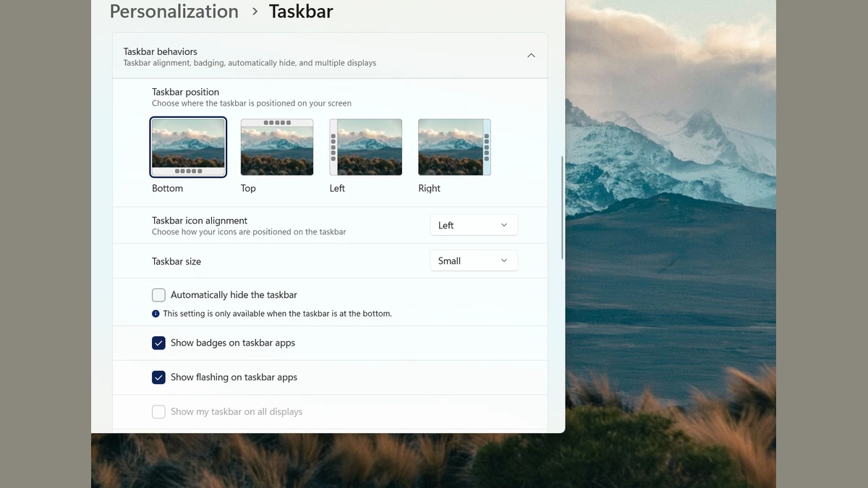Viewport: 868px width, 488px height.
Task: Click the 'Left' caption under the position thumbnail
Action: [x=337, y=188]
